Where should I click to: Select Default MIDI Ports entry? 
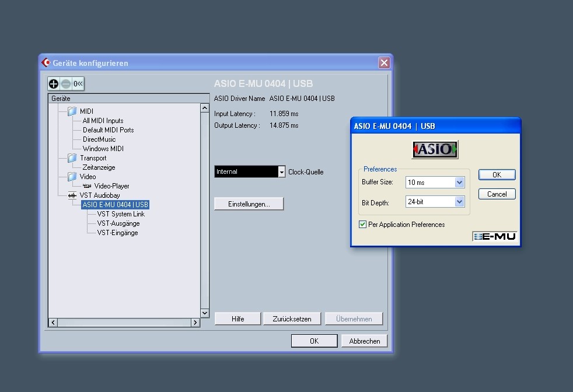tap(108, 130)
